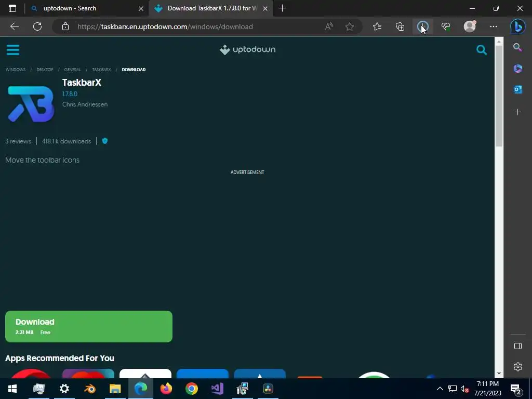Screen dimensions: 532x399
Task: Add a sidebar app with plus
Action: [x=517, y=112]
